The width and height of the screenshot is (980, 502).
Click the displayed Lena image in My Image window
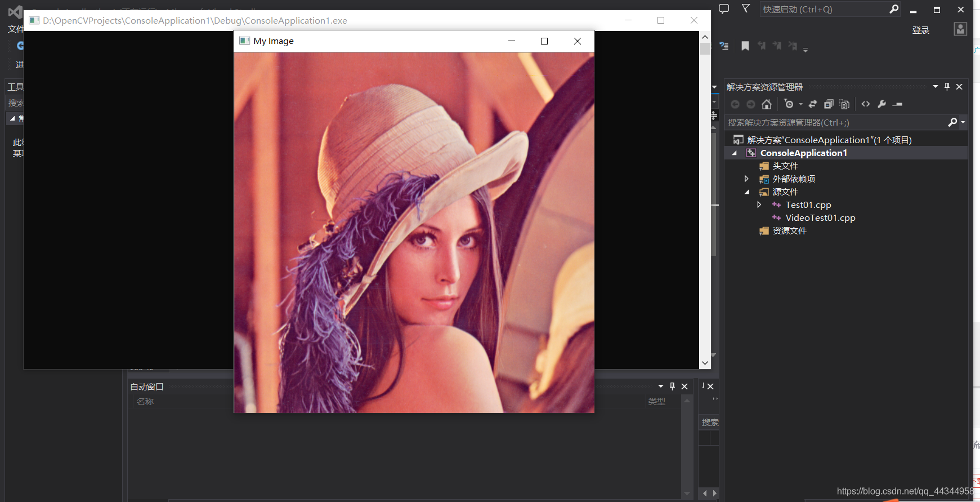(x=414, y=233)
